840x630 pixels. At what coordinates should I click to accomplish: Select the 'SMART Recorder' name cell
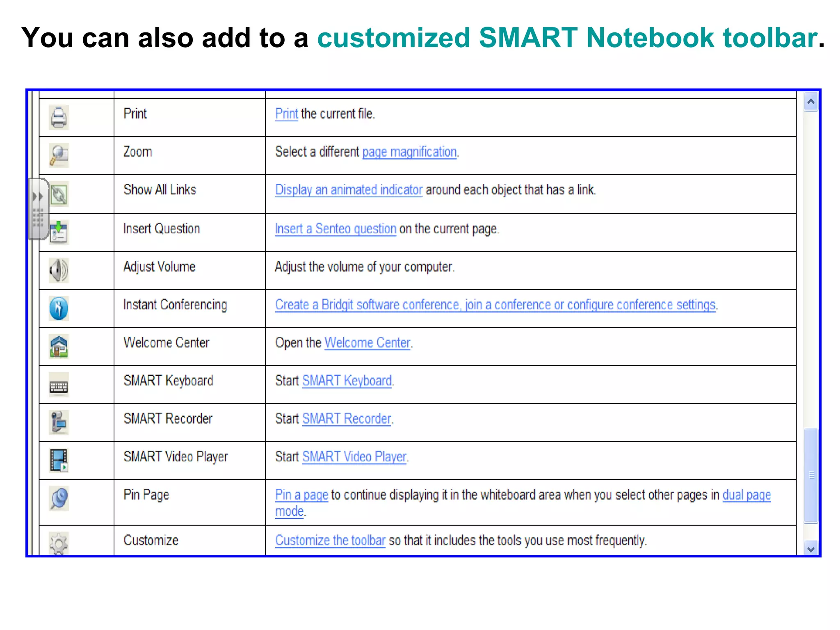click(x=189, y=422)
